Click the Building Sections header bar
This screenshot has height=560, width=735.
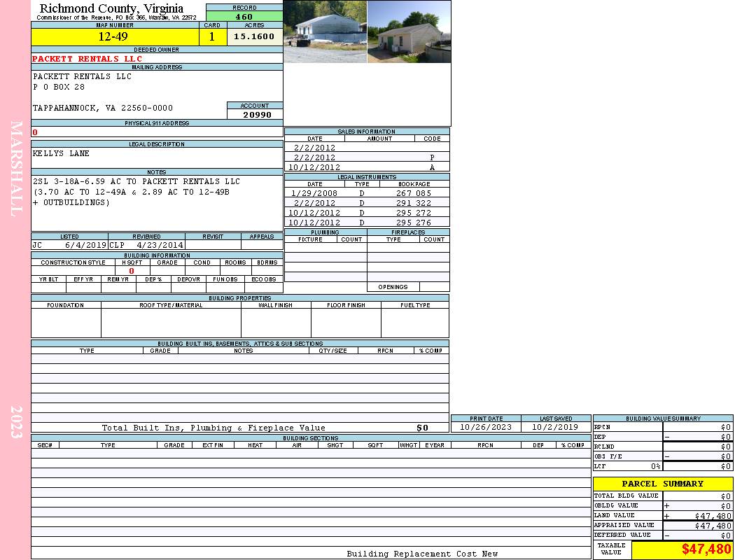point(310,438)
